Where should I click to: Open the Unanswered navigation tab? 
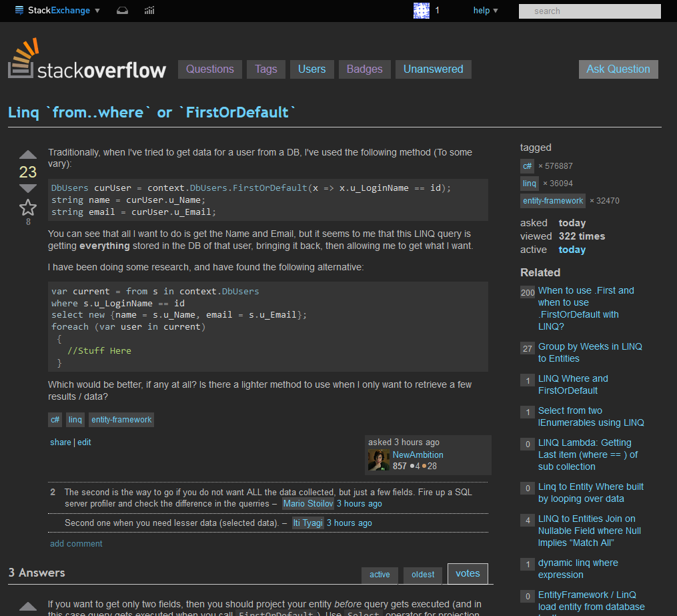point(433,69)
